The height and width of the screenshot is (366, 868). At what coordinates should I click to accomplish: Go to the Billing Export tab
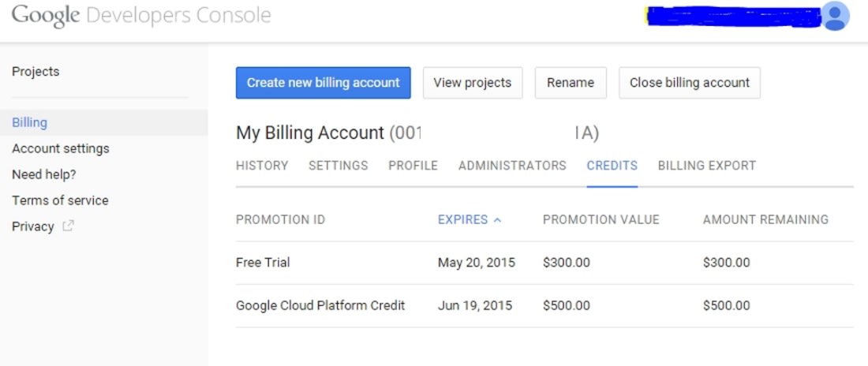click(706, 166)
